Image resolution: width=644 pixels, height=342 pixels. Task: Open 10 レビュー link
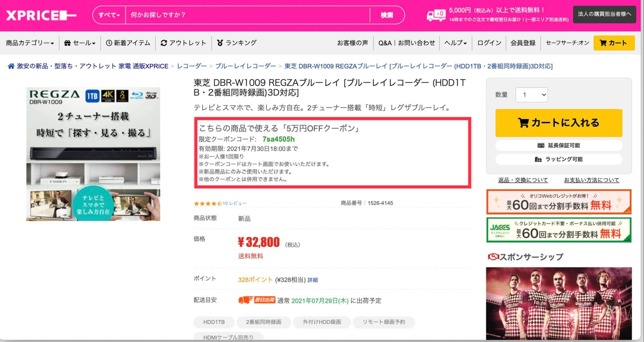click(x=235, y=203)
